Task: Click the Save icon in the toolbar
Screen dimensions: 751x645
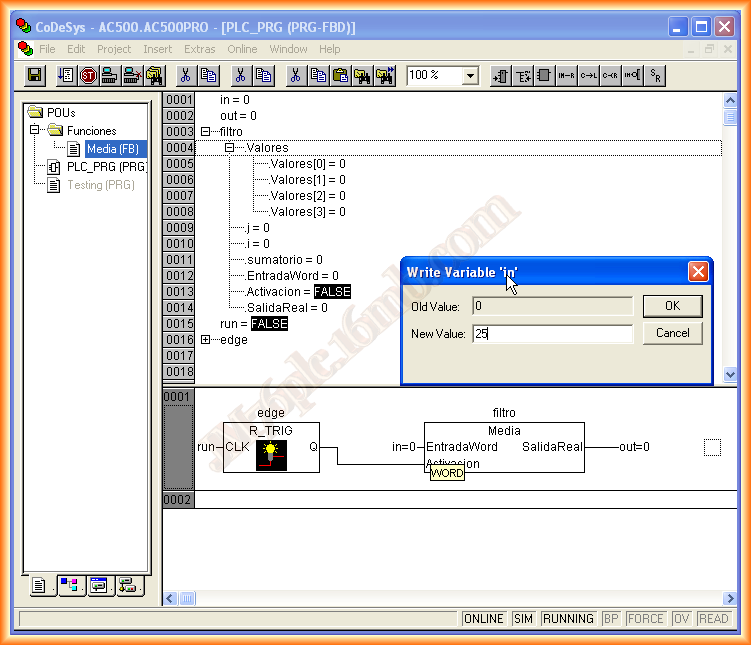Action: (x=35, y=75)
